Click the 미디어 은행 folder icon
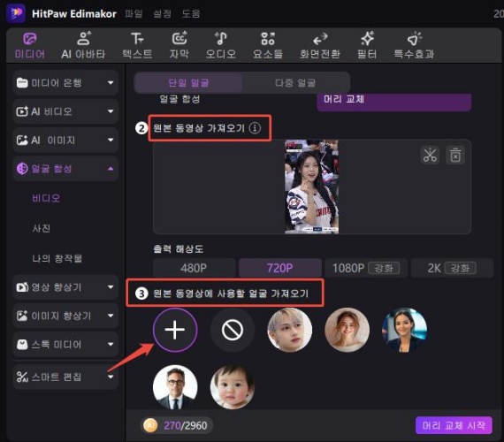The image size is (504, 442). [x=22, y=83]
